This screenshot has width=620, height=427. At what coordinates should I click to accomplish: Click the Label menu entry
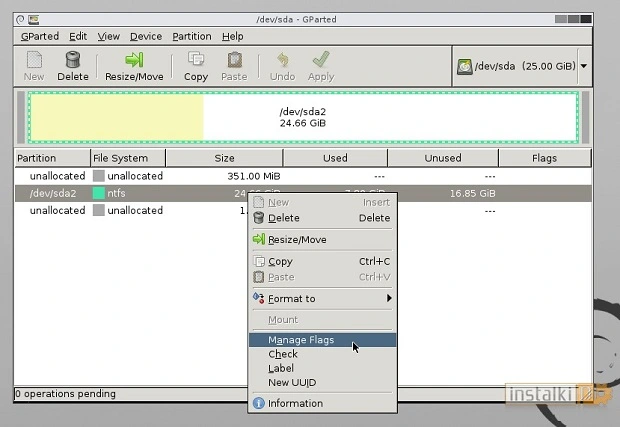click(x=281, y=368)
